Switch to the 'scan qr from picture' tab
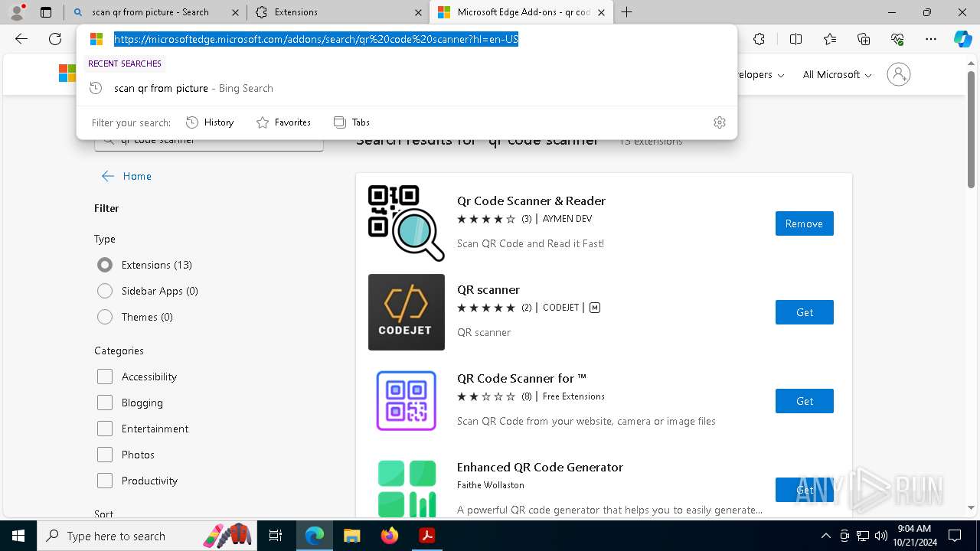Image resolution: width=980 pixels, height=551 pixels. click(155, 12)
